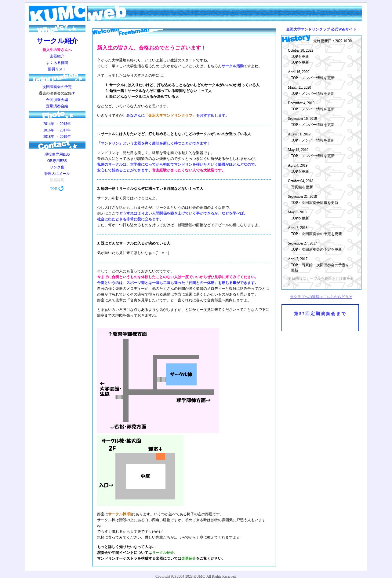Click サークル活動 inline link
The width and height of the screenshot is (392, 578).
pyautogui.click(x=233, y=66)
